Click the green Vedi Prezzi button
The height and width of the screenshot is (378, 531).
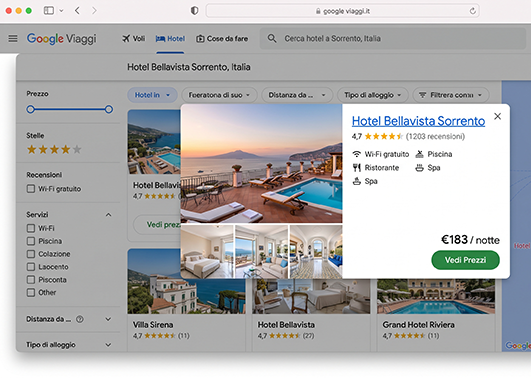point(465,260)
